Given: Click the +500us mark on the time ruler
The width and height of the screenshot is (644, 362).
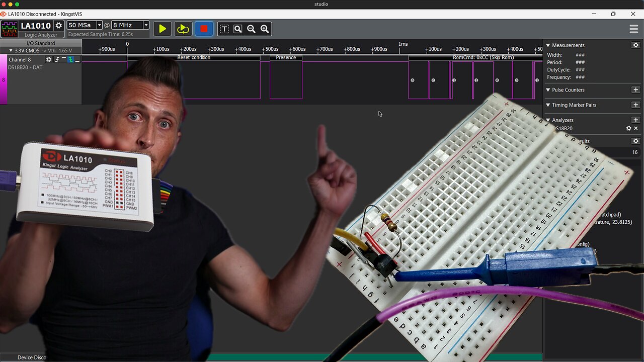Looking at the screenshot, I should [x=270, y=49].
